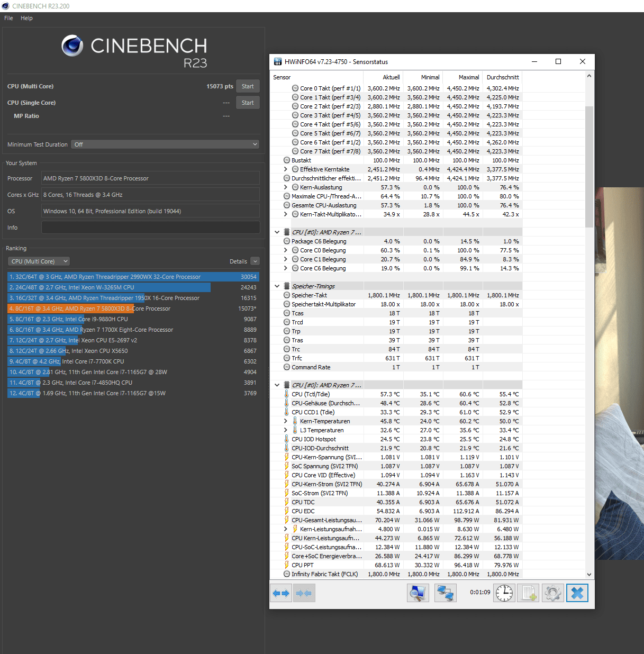Click the thermometer icon for CPU CCD1 (Tdie)
This screenshot has height=654, width=644.
click(287, 412)
